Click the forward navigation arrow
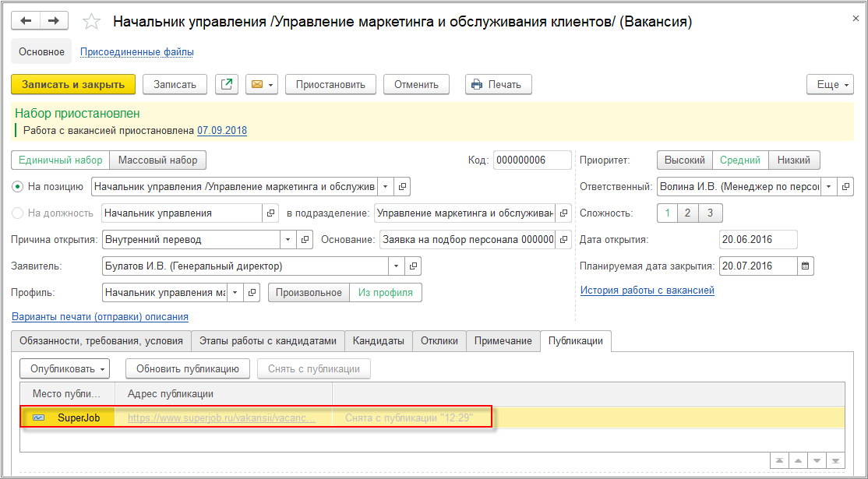The width and height of the screenshot is (868, 479). [54, 21]
